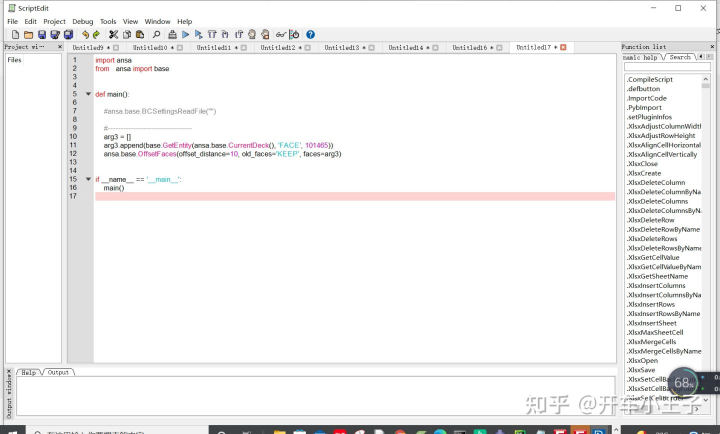
Task: Undo the last edit
Action: (x=85, y=34)
